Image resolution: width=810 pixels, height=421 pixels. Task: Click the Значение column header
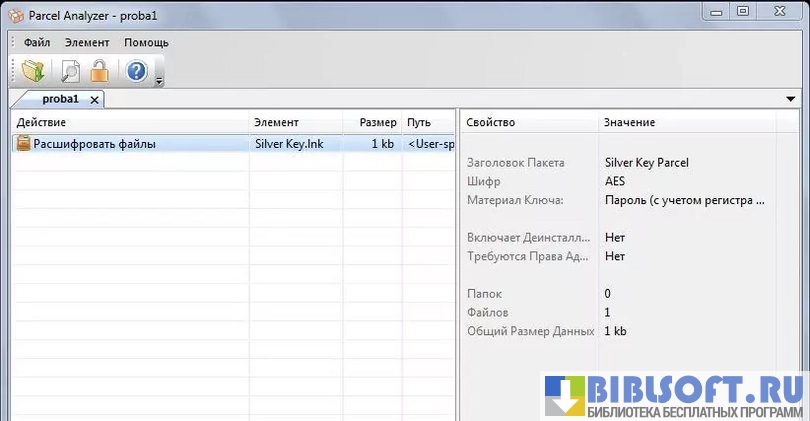click(x=686, y=122)
